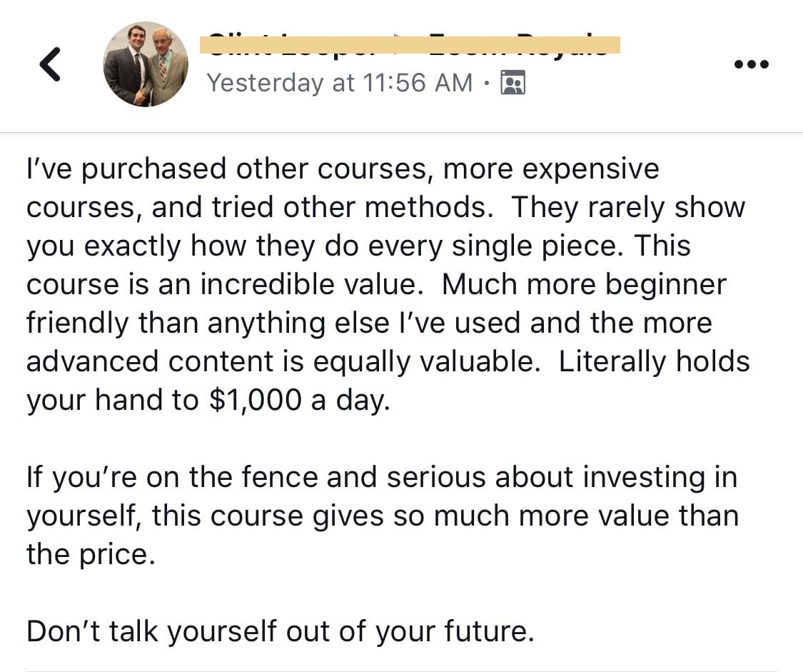Tap the dot separator after the timestamp
Screen dimensions: 803x672
tap(487, 83)
